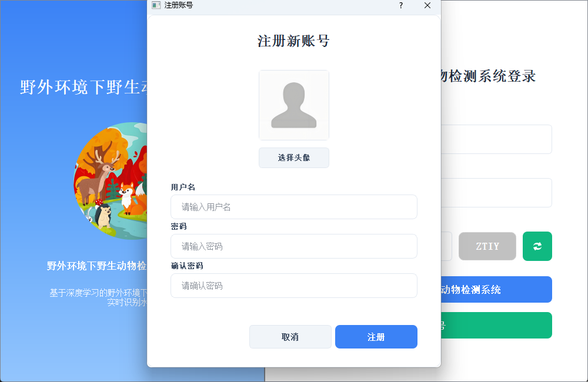This screenshot has width=588, height=382.
Task: Focus the 请输入用户名 username field
Action: pyautogui.click(x=293, y=207)
